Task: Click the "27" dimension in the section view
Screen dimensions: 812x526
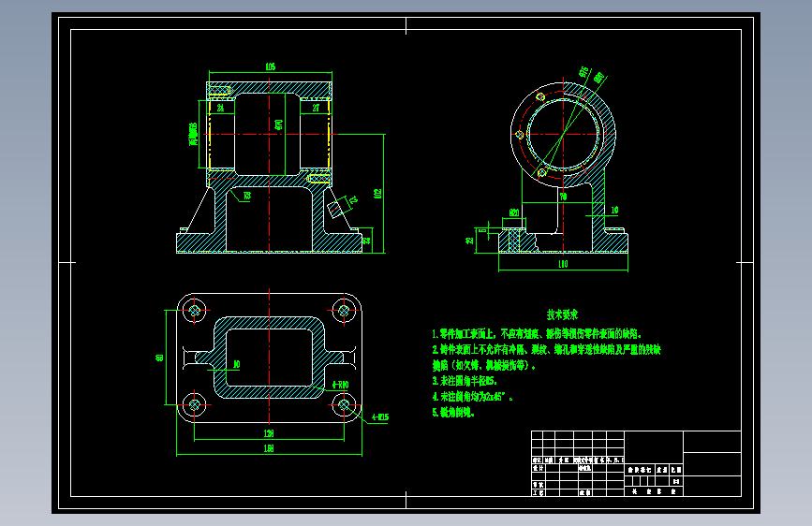Action: pos(316,108)
